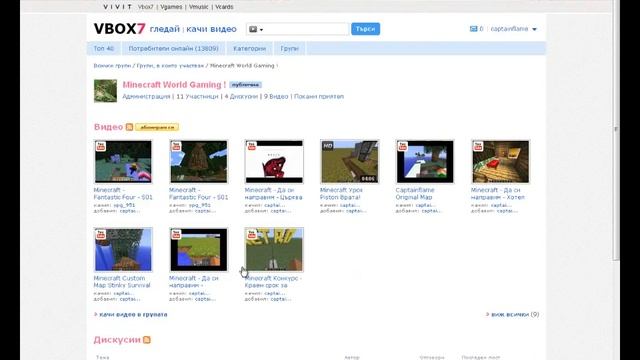Image resolution: width=640 pixels, height=360 pixels.
Task: Click the виж всички (9) link
Action: 515,315
